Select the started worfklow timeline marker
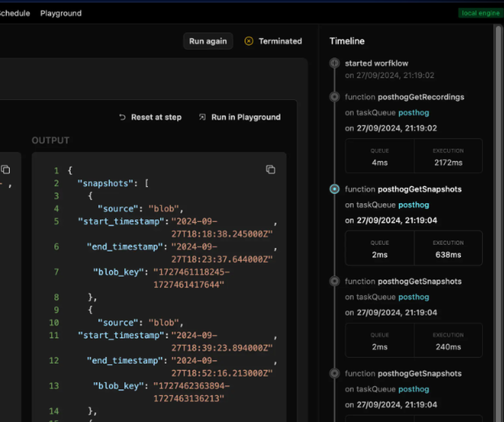The width and height of the screenshot is (504, 422). [x=334, y=63]
